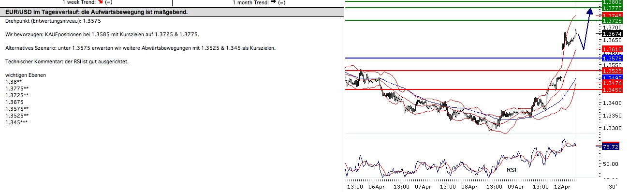Screen dimensions: 644x192
Task: Click the blue 1.3575 horizontal pivot line
Action: (x=471, y=58)
